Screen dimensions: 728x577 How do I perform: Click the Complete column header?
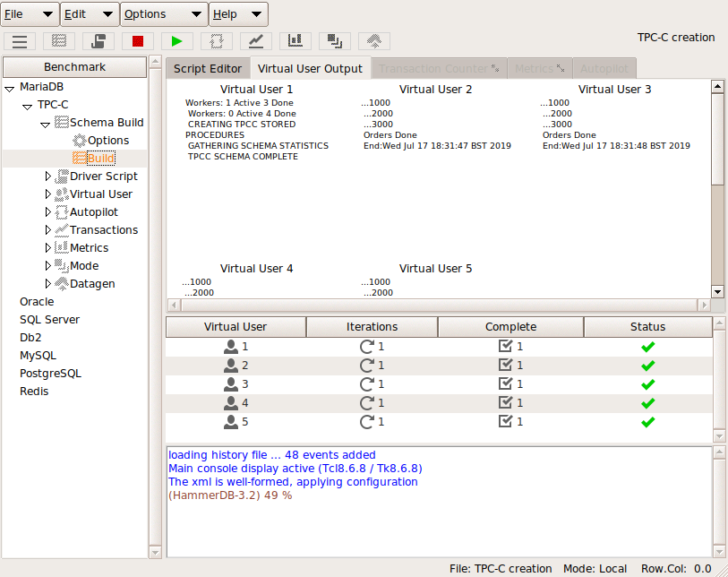click(510, 327)
